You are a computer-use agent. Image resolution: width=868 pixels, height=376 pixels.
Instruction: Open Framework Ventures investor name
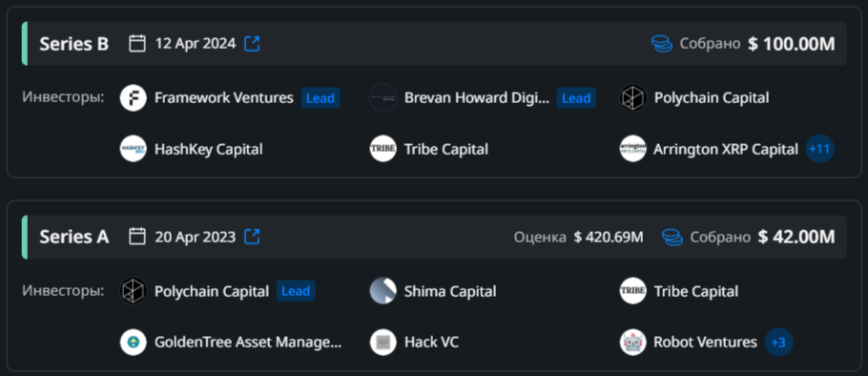coord(223,98)
